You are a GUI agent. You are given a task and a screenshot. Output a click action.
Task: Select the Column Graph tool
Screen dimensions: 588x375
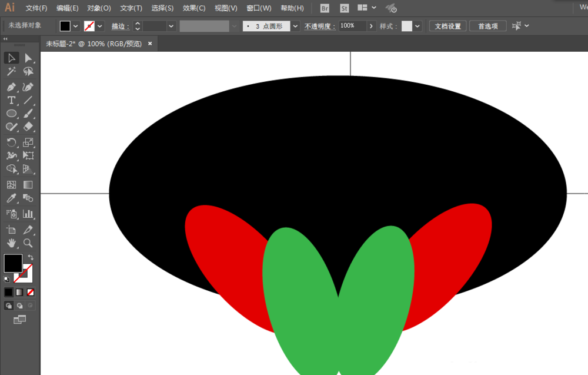tap(28, 214)
